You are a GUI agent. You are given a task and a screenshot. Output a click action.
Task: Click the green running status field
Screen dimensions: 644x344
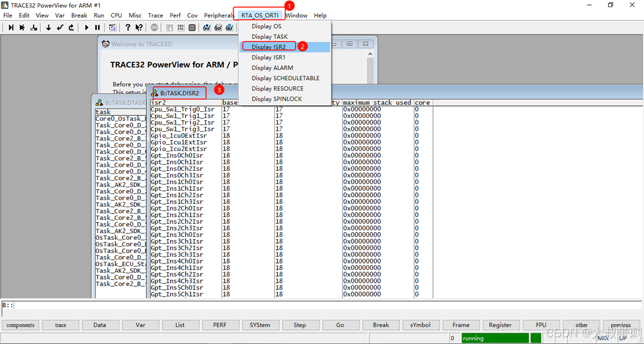[x=495, y=338]
